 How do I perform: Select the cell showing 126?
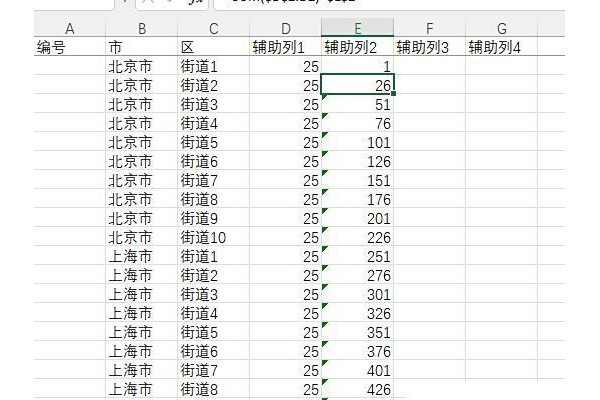click(357, 161)
